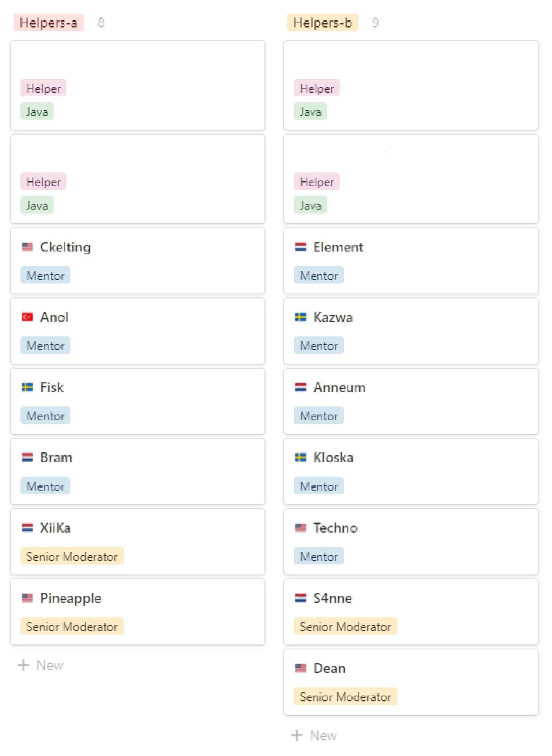Click the flag icon beside Element

pos(301,247)
